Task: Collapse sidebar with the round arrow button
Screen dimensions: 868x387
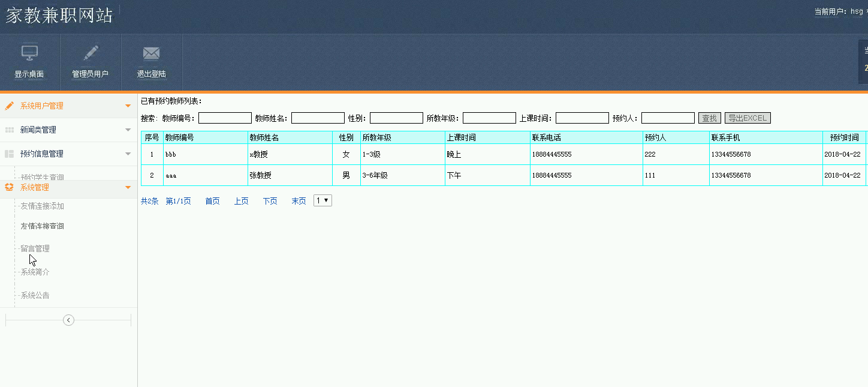Action: click(68, 320)
